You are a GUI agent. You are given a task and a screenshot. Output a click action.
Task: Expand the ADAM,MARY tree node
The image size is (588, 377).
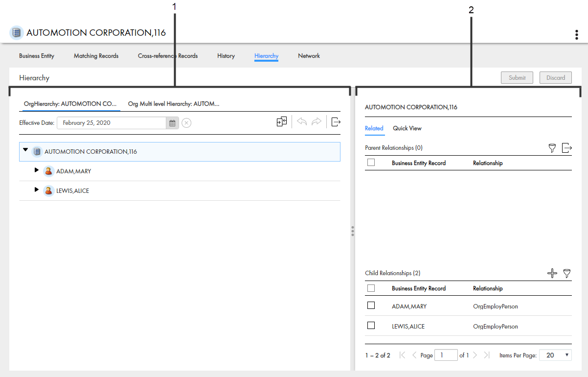(36, 170)
